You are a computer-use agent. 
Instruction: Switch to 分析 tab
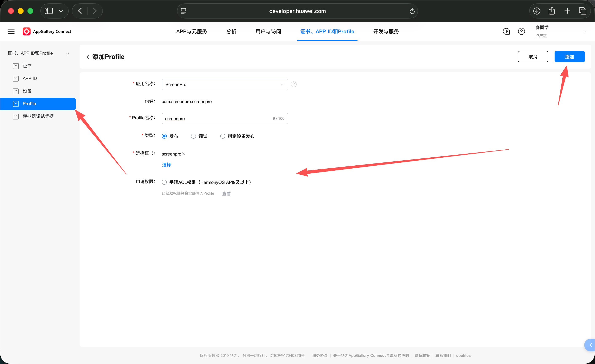[x=231, y=31]
